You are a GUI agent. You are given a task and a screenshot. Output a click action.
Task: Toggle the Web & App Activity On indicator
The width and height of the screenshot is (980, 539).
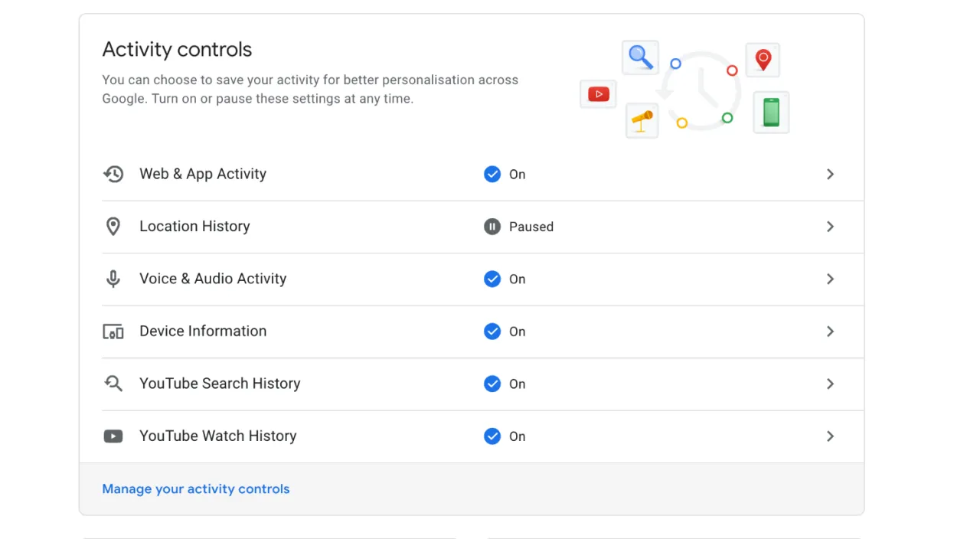[x=492, y=174]
